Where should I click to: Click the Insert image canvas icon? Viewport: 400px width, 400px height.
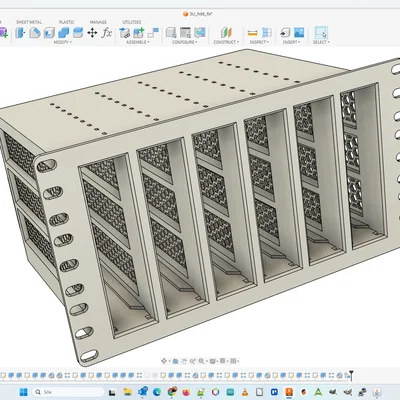299,32
